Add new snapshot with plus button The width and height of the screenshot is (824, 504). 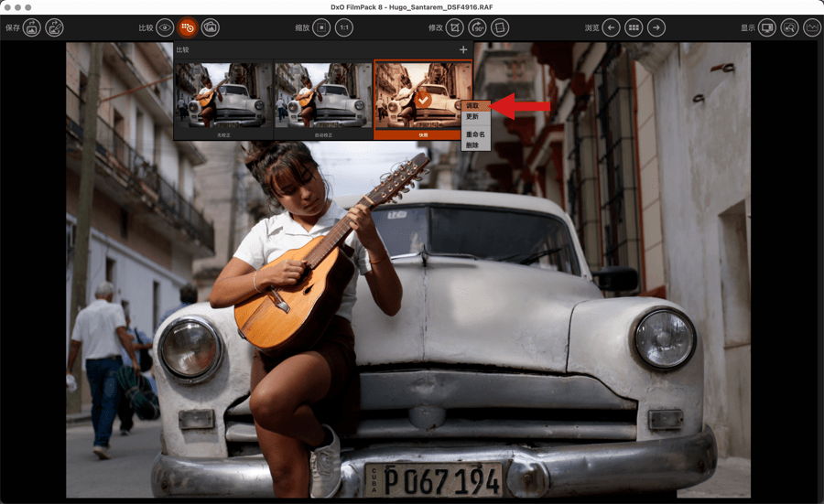click(x=463, y=49)
